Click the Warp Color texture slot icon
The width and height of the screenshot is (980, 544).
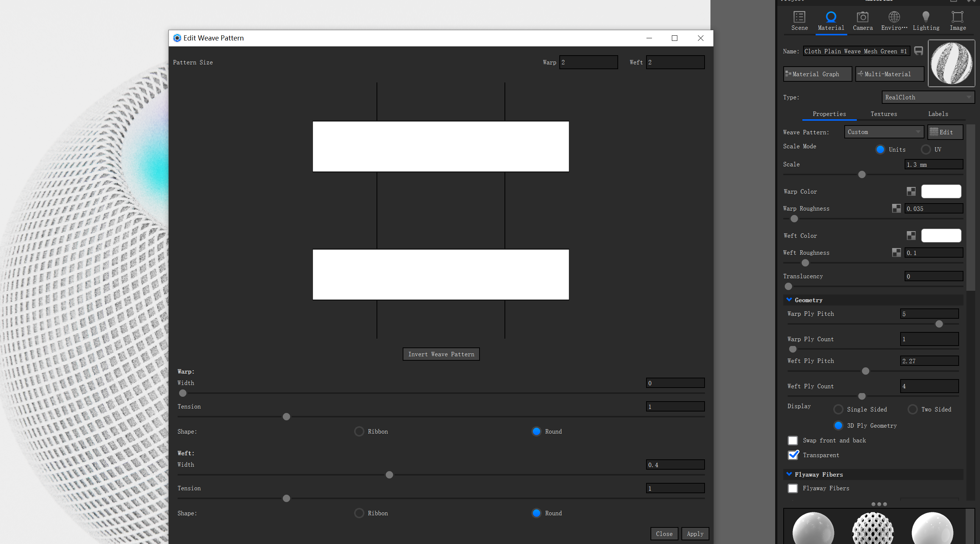(x=911, y=191)
